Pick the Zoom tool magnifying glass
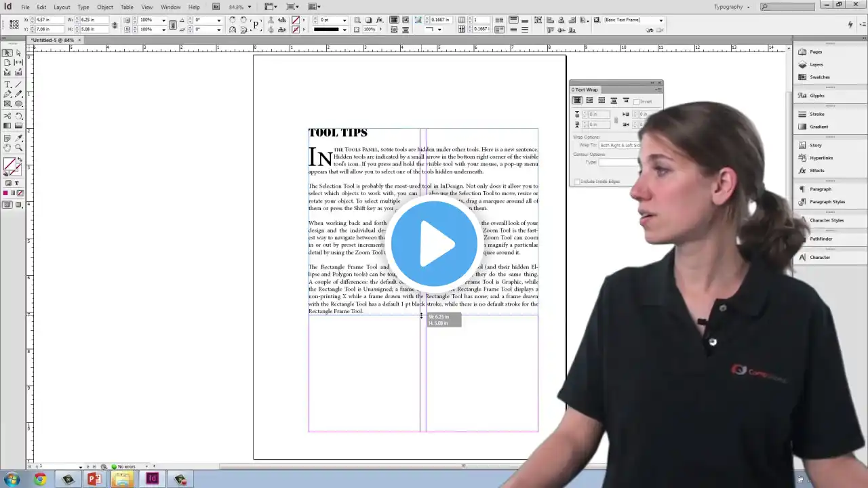Screen dimensions: 868x488 18,147
